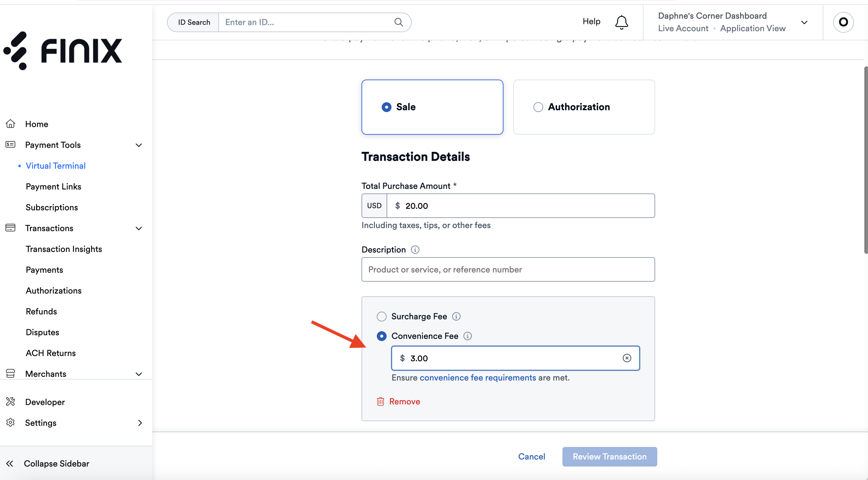Click the Description info icon
The width and height of the screenshot is (868, 480).
415,249
